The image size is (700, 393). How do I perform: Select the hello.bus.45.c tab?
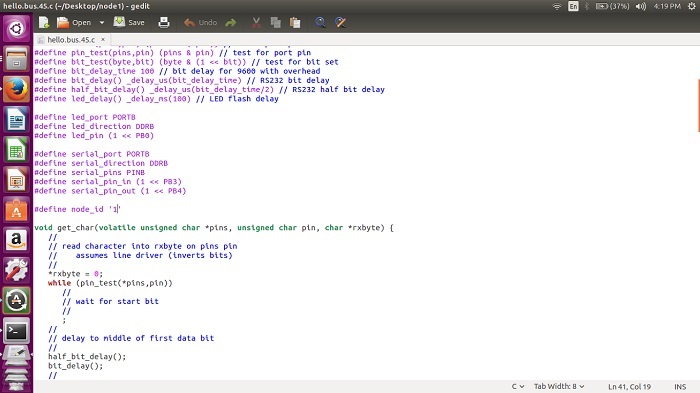(71, 40)
